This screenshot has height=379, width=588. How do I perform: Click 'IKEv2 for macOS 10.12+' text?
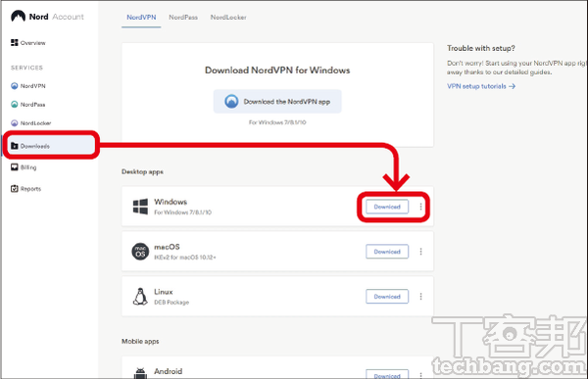click(x=185, y=258)
